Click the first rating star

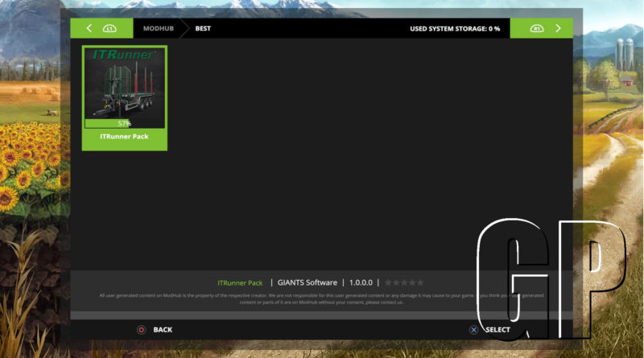pos(388,283)
